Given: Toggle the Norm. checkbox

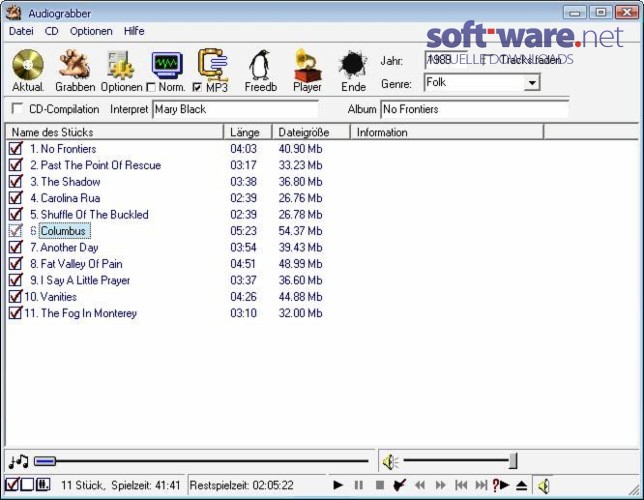Looking at the screenshot, I should coord(151,87).
